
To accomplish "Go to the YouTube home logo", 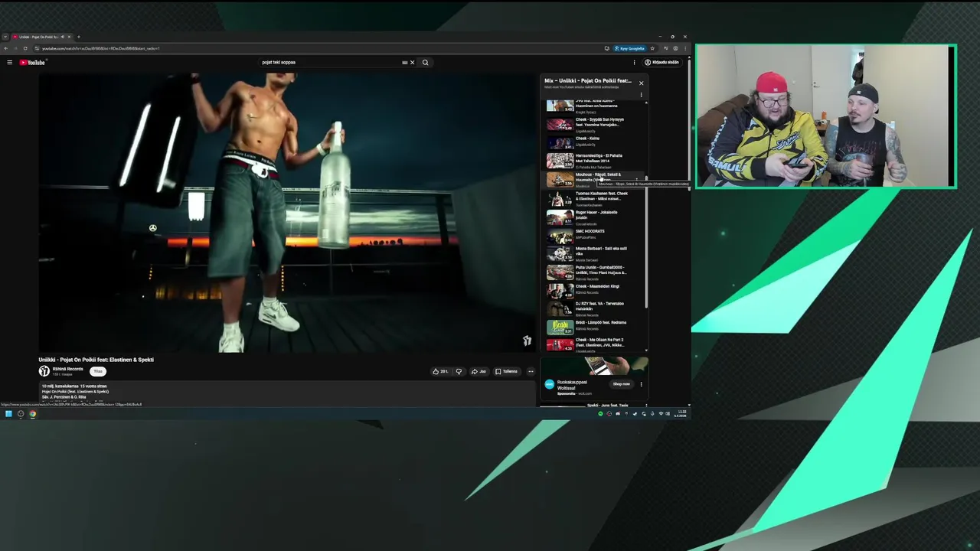I will [32, 63].
